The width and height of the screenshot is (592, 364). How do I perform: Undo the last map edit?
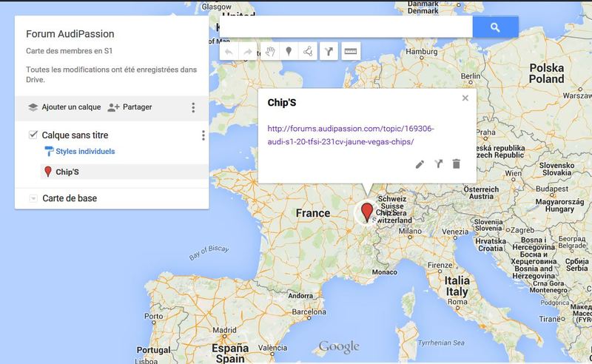(229, 52)
